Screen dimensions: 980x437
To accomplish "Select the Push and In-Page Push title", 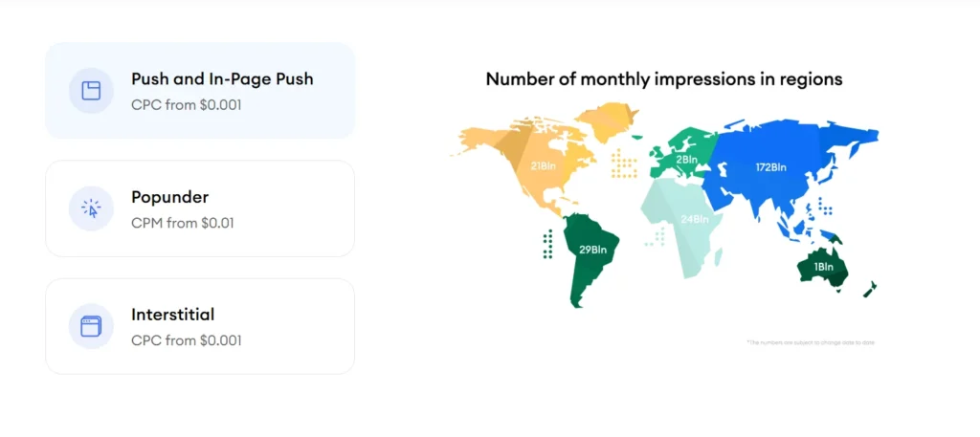I will tap(222, 78).
